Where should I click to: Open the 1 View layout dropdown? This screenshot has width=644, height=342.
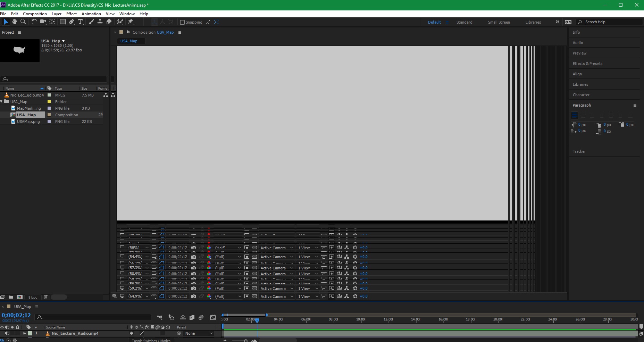[308, 296]
